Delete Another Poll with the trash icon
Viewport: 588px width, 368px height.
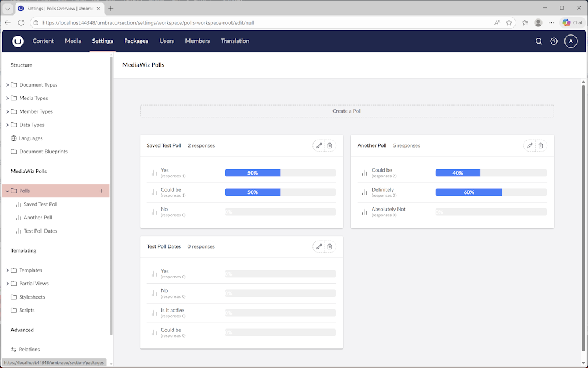tap(540, 145)
